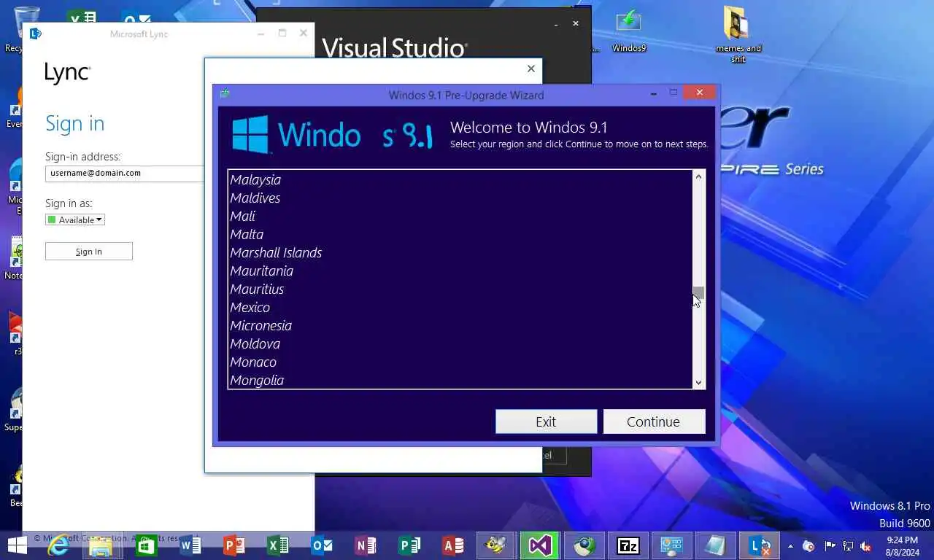The width and height of the screenshot is (934, 560).
Task: Click Continue in the upgrade wizard
Action: tap(654, 421)
